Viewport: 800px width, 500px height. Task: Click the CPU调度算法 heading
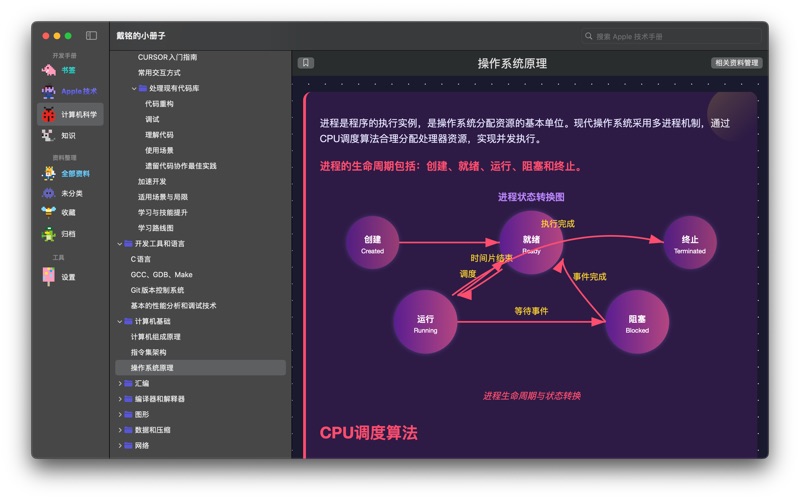(368, 433)
